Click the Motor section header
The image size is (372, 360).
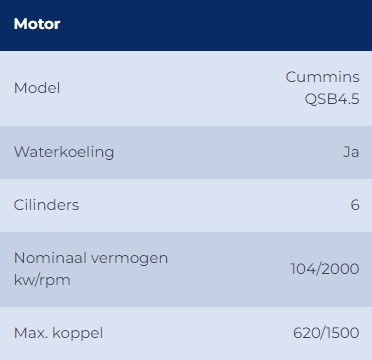pyautogui.click(x=37, y=24)
